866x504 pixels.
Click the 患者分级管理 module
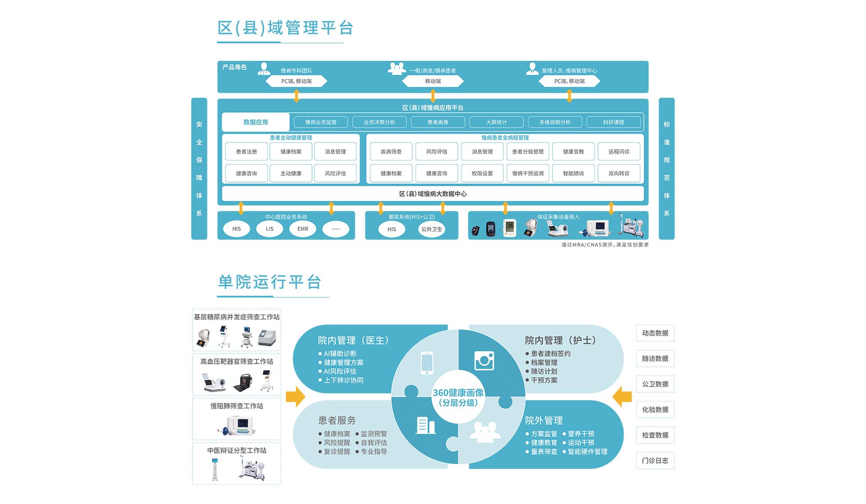tap(528, 151)
